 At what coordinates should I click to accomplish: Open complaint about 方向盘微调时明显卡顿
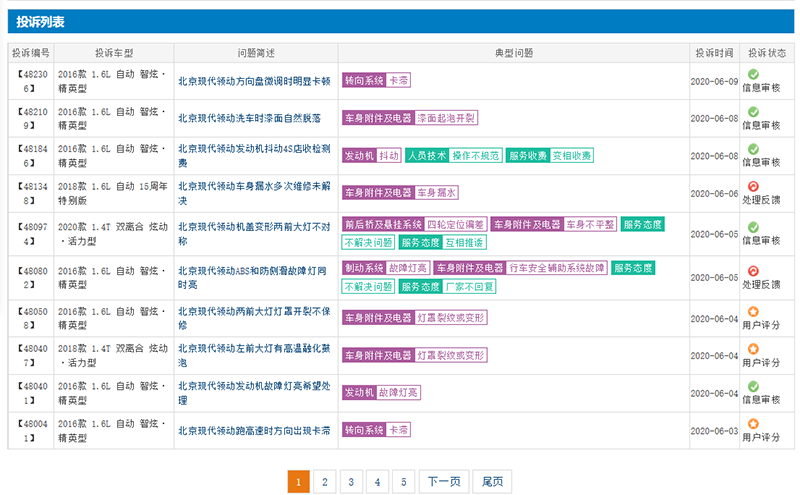coord(253,81)
